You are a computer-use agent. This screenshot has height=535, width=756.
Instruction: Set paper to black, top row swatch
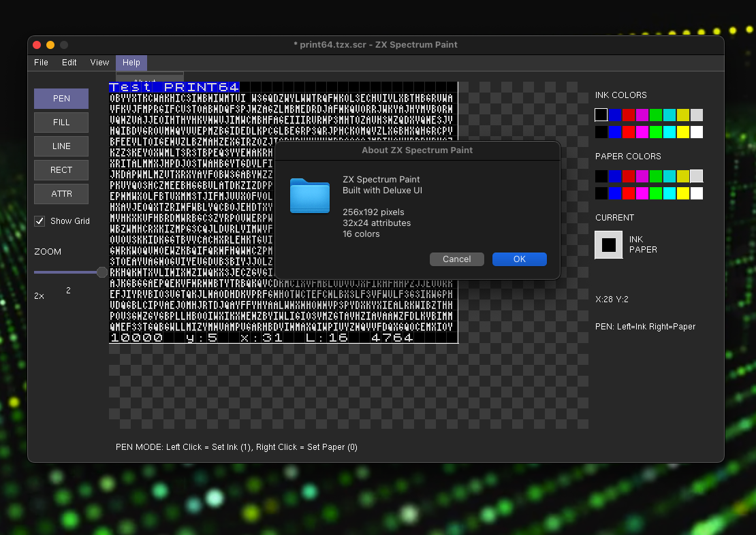tap(601, 176)
